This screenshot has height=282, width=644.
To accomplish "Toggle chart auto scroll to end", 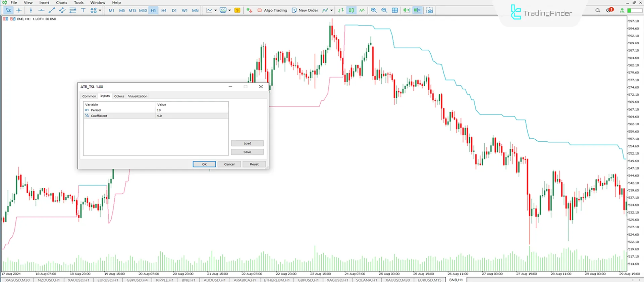I will 407,10.
